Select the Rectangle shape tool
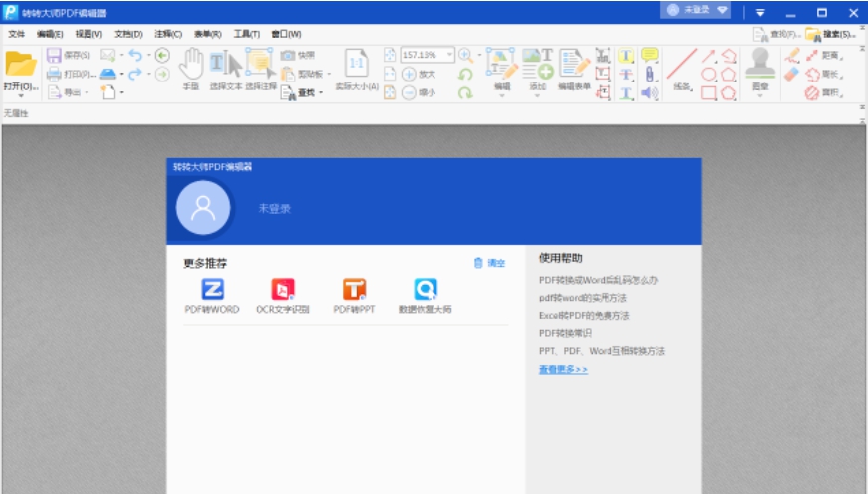 709,93
